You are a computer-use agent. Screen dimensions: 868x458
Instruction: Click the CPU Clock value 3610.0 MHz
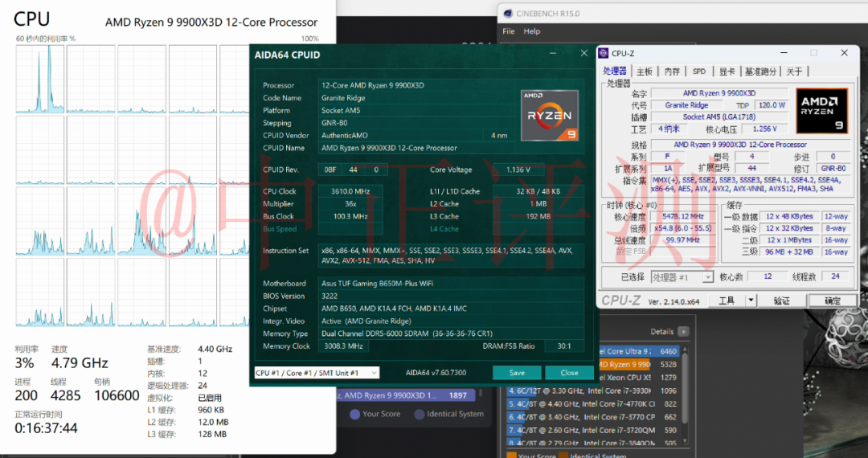(350, 191)
